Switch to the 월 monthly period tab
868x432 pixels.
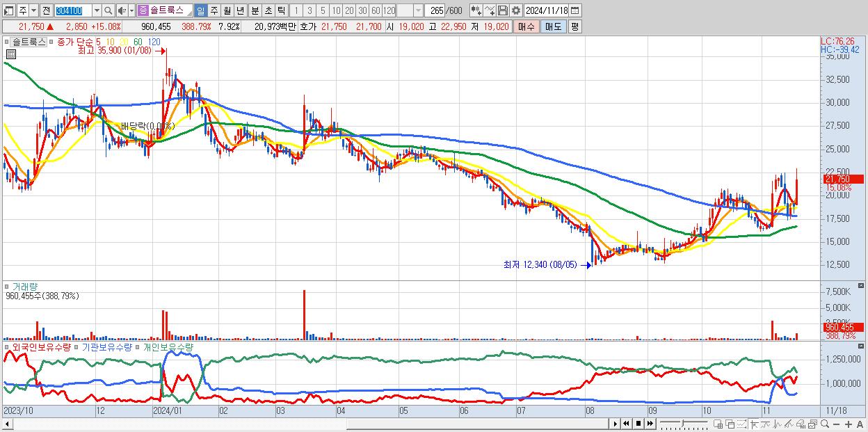pos(227,10)
